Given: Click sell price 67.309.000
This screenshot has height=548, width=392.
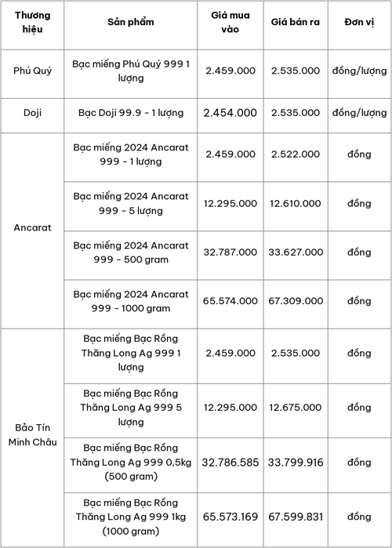Looking at the screenshot, I should click(x=296, y=301).
